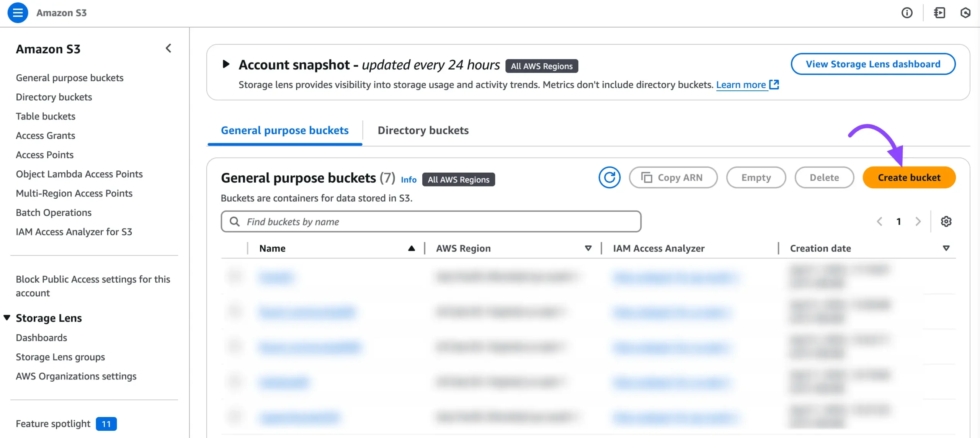Go to previous page of buckets
The width and height of the screenshot is (980, 438).
coord(880,221)
